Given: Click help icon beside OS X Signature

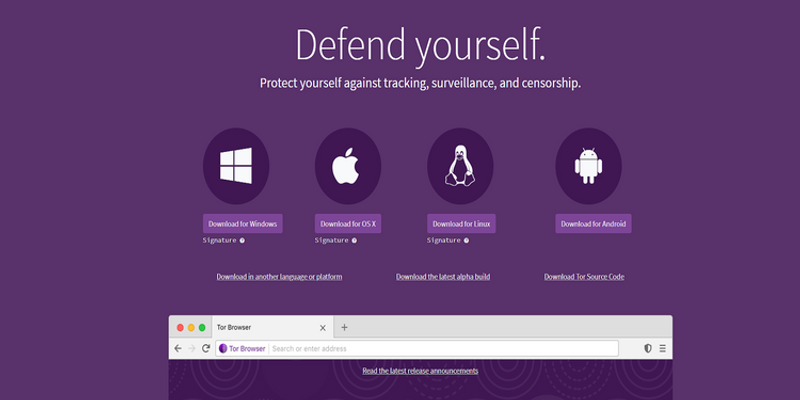Looking at the screenshot, I should 354,240.
